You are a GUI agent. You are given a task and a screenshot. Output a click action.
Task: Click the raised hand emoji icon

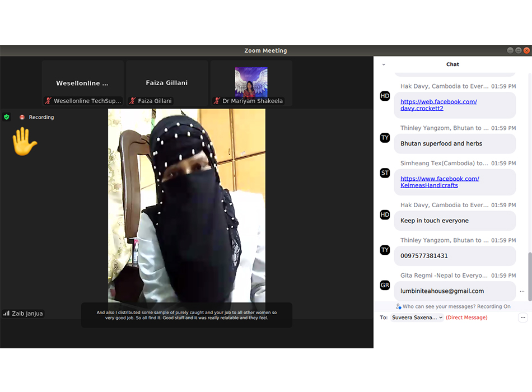click(25, 142)
